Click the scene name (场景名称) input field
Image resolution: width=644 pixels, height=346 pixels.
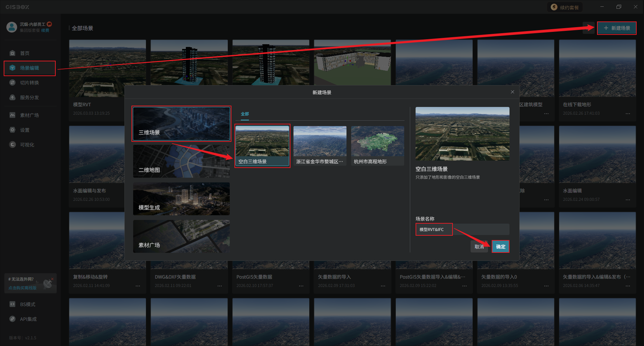462,230
